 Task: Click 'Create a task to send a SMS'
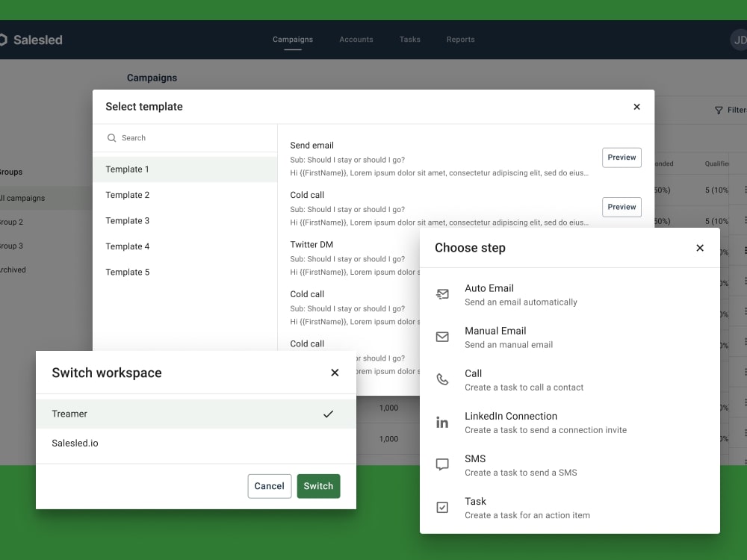tap(521, 473)
